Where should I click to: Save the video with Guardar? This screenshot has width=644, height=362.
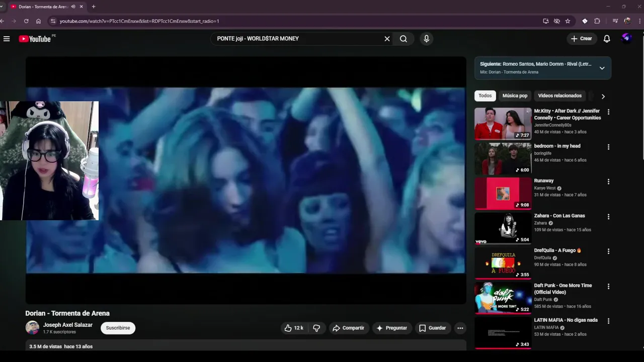[432, 328]
